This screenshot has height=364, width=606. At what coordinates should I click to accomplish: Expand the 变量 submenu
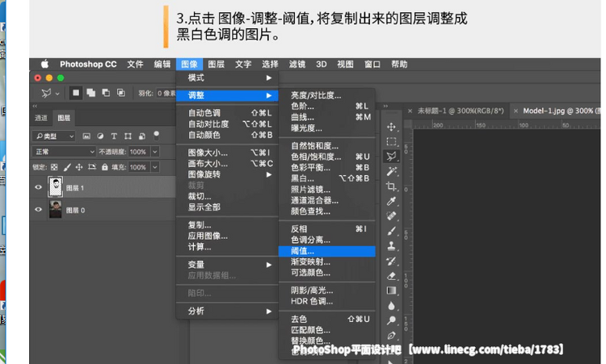(227, 265)
